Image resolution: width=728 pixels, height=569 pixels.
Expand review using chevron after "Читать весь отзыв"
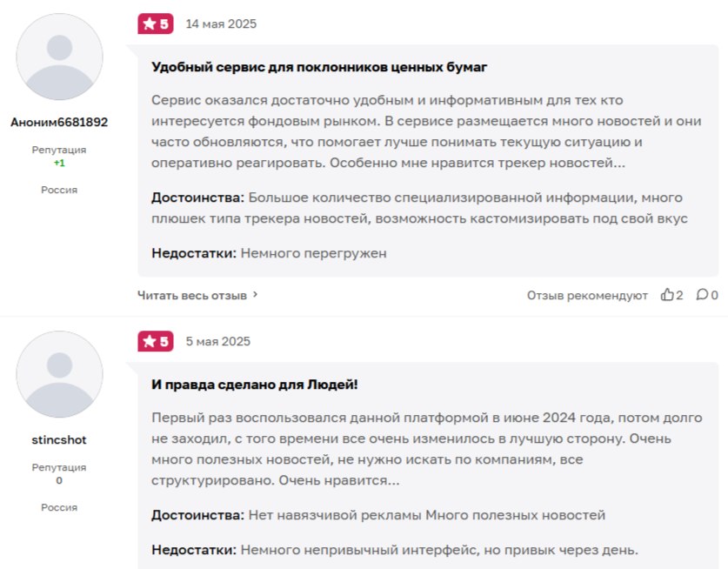click(x=255, y=295)
